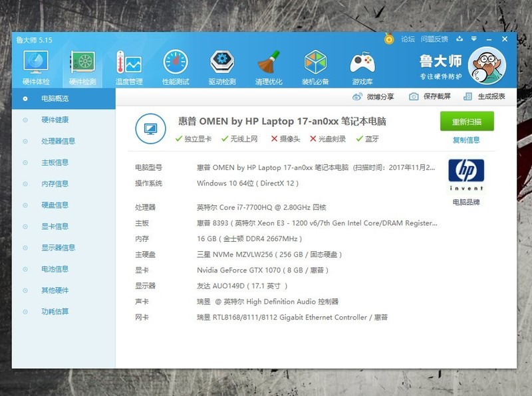532x396 pixels.
Task: Click the 鲁大师 mascot avatar
Action: click(x=487, y=66)
